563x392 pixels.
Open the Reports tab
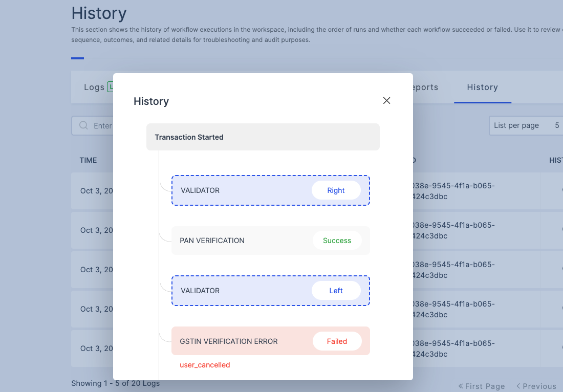425,88
